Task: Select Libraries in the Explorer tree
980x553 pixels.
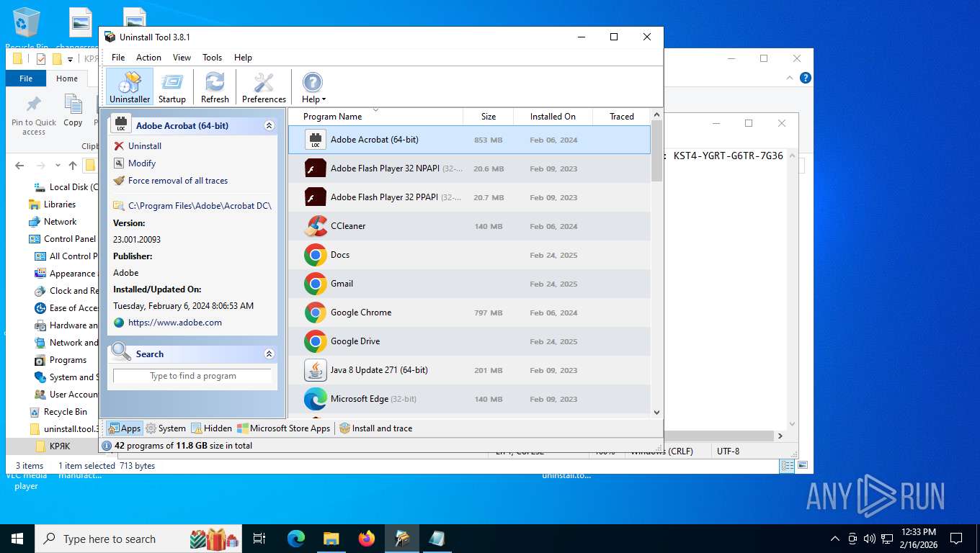Action: (x=59, y=204)
